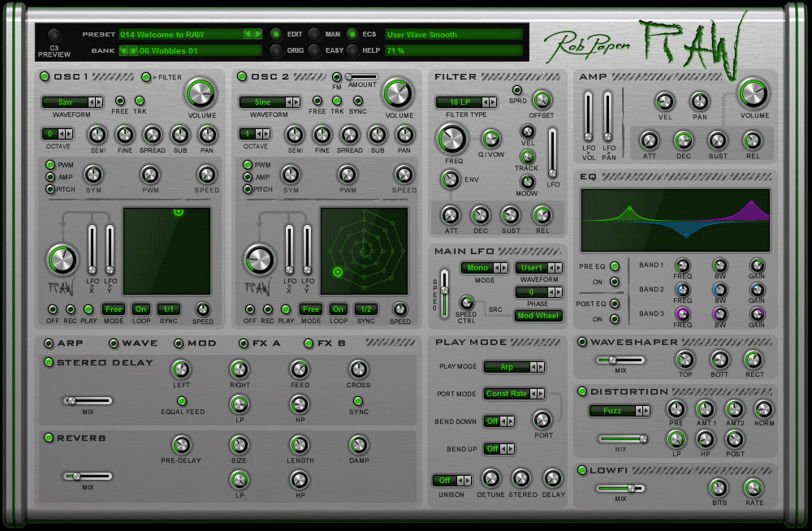Viewport: 812px width, 531px height.
Task: Click the Distortion NORM knob
Action: click(x=764, y=408)
